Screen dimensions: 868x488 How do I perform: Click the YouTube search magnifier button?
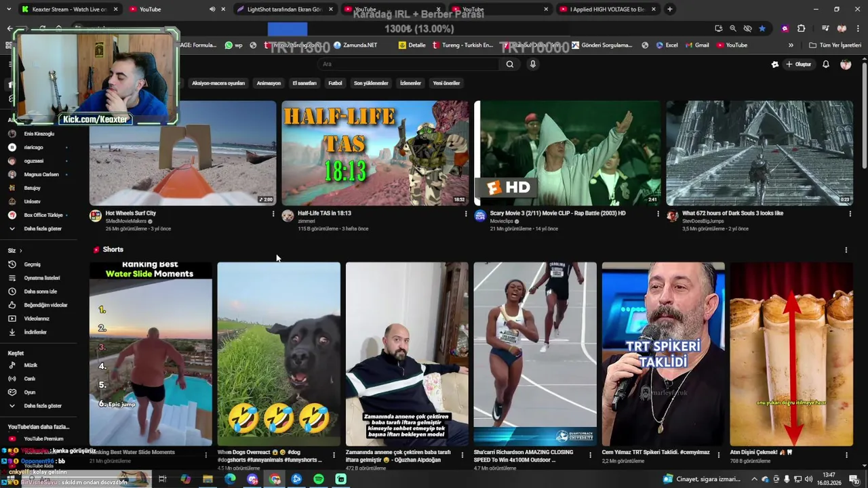510,64
